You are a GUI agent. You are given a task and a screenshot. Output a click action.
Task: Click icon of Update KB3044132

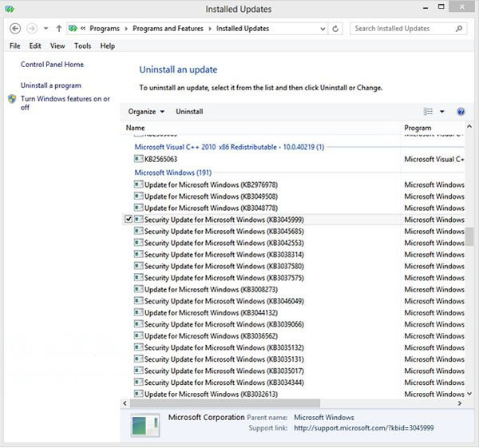(x=139, y=312)
